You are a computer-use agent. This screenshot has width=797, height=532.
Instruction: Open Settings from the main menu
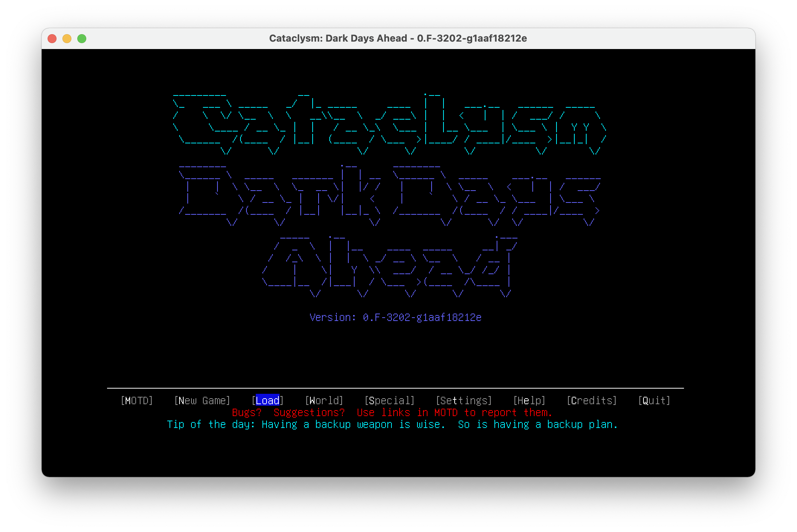pyautogui.click(x=464, y=400)
